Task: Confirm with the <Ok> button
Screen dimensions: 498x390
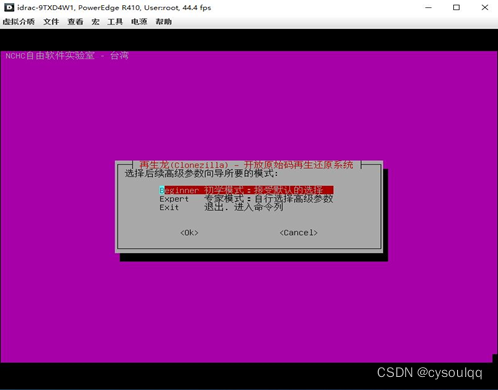Action: pos(189,233)
